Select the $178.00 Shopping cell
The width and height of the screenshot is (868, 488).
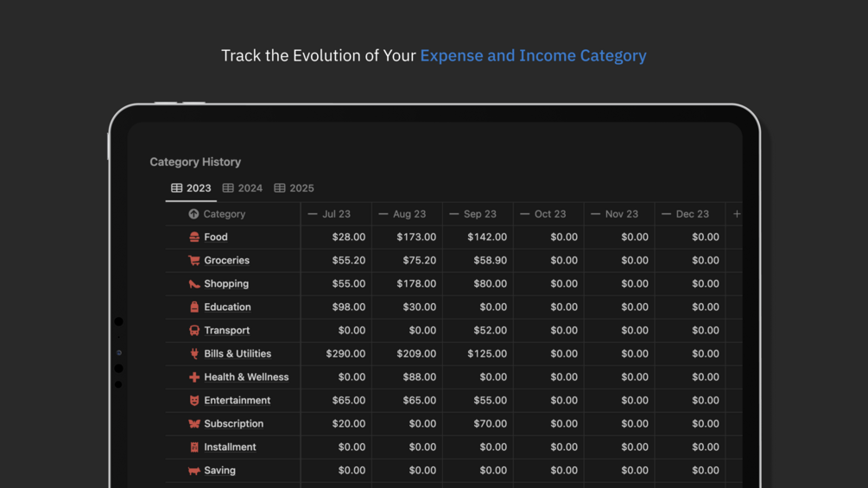pos(407,284)
